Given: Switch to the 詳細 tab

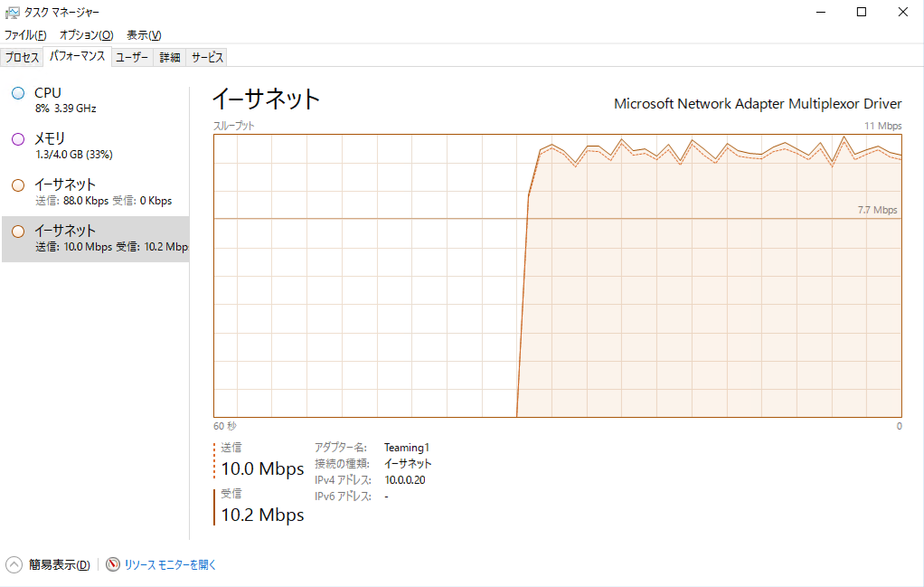Looking at the screenshot, I should click(170, 57).
